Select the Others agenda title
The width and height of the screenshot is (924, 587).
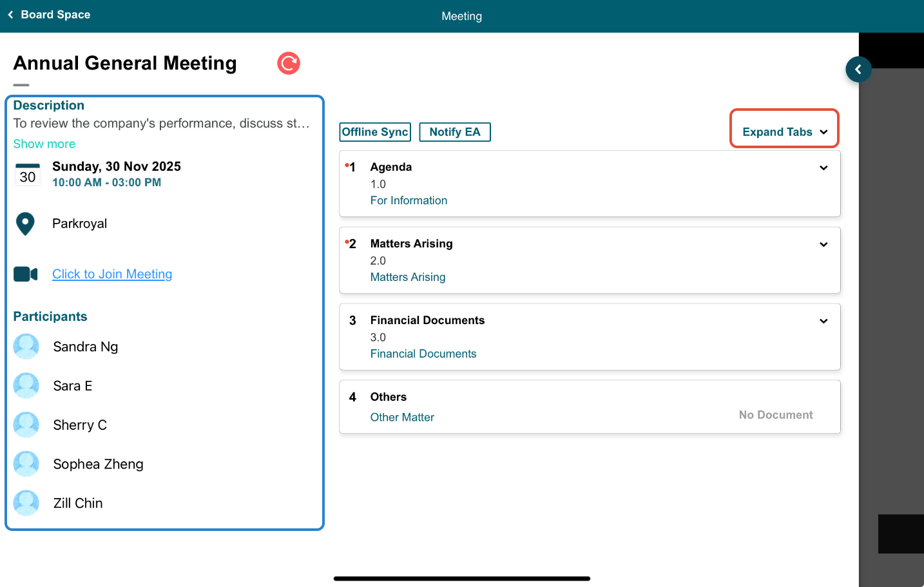point(389,397)
